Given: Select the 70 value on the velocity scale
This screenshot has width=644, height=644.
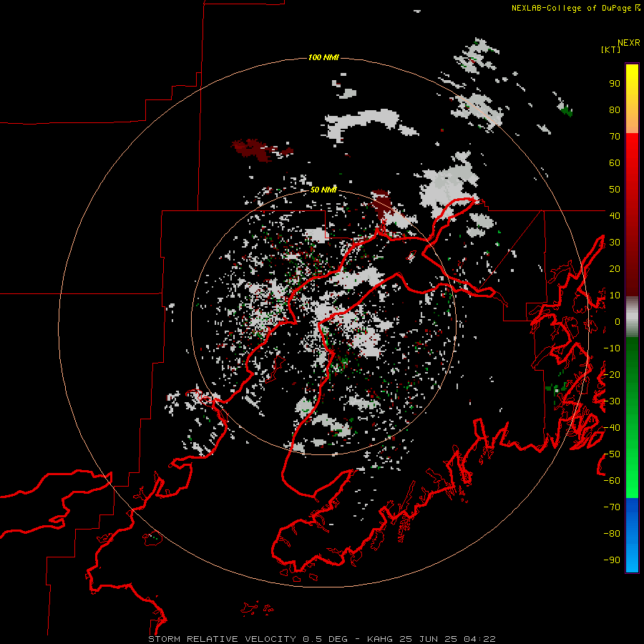Looking at the screenshot, I should [615, 137].
